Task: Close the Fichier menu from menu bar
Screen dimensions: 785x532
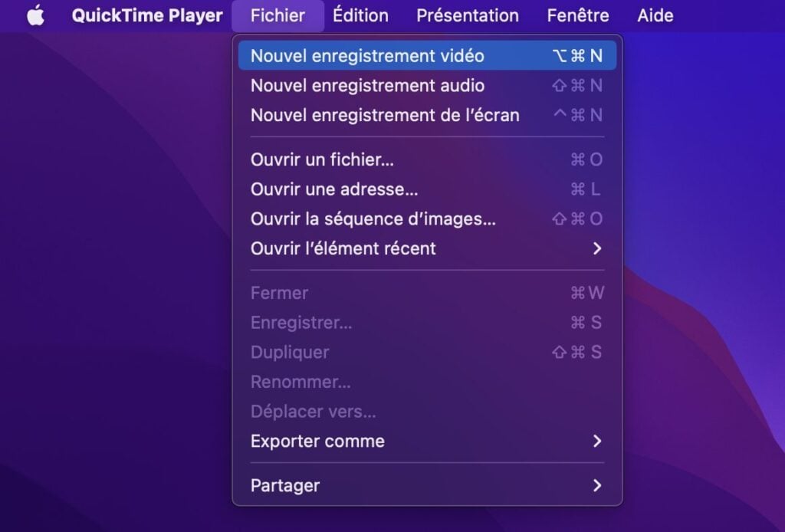Action: coord(278,15)
